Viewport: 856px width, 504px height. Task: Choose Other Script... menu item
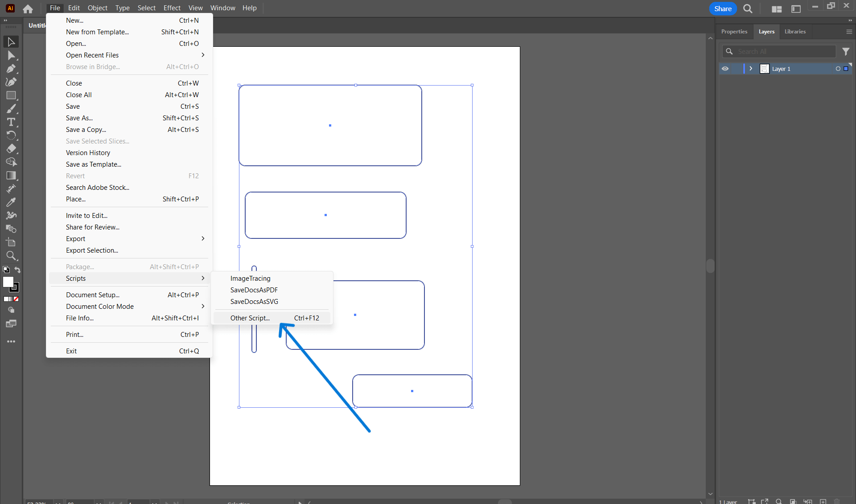pos(272,318)
